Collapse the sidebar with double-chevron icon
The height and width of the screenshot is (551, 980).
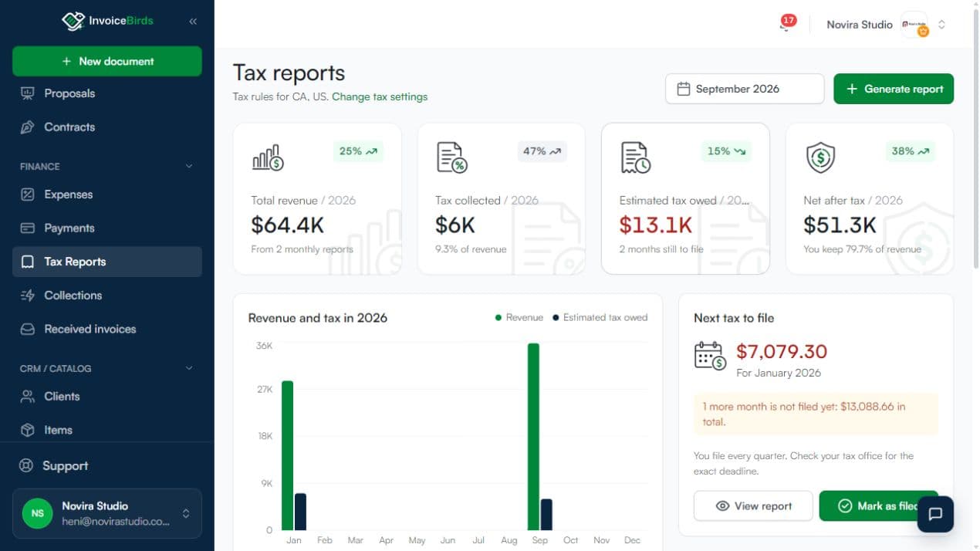(193, 22)
